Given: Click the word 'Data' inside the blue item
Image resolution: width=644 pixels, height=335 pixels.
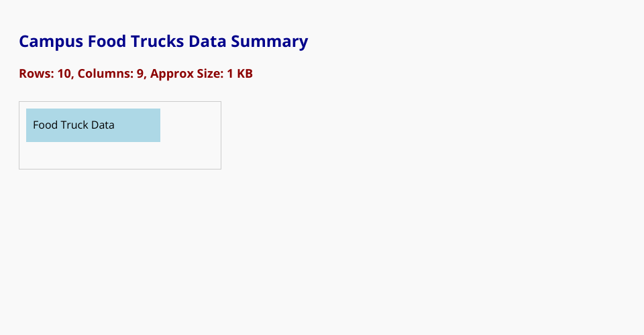Looking at the screenshot, I should (103, 125).
